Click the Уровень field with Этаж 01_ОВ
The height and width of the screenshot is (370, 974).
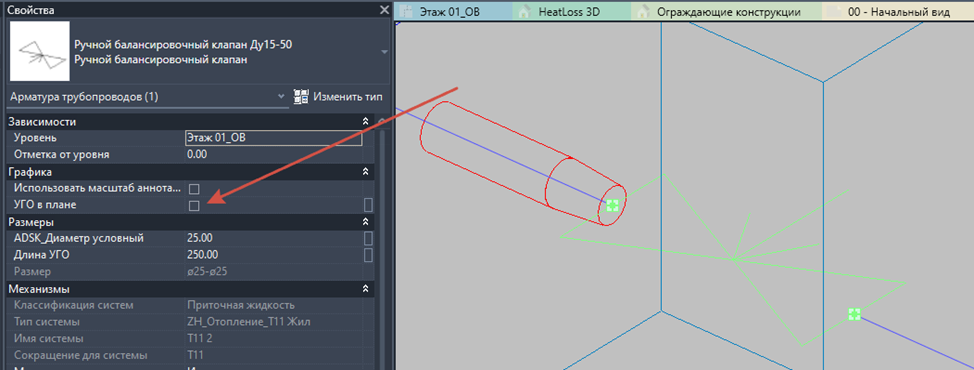[273, 138]
